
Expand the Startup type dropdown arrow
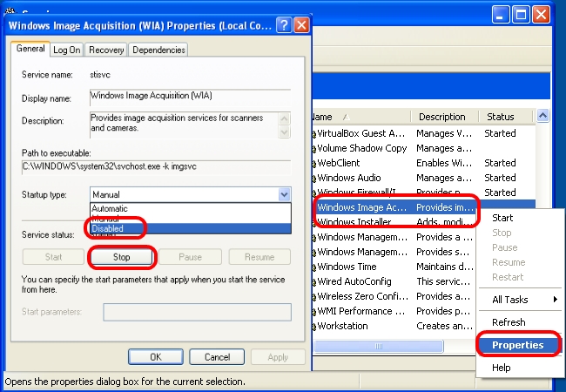click(x=284, y=194)
